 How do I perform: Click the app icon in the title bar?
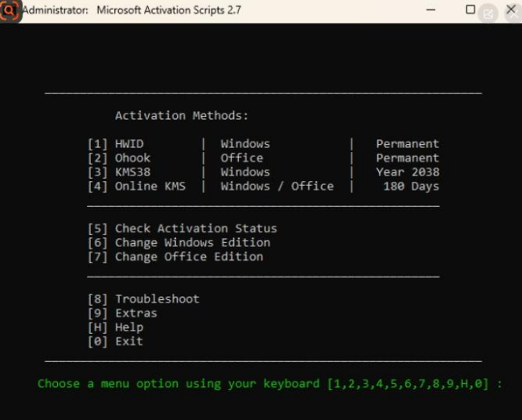[10, 11]
